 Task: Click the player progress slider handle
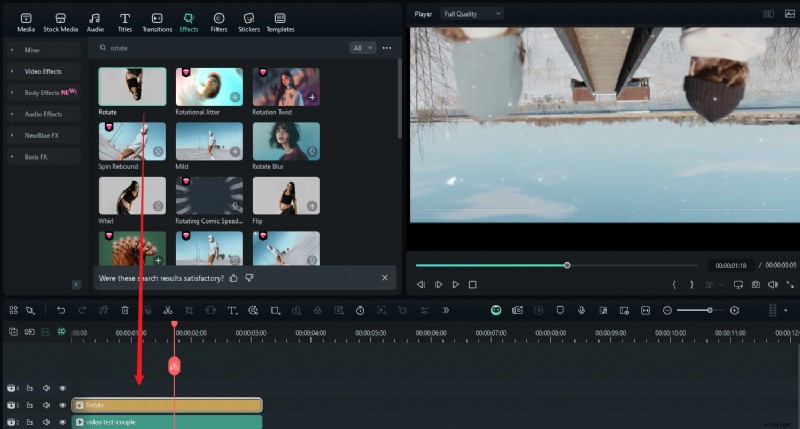(x=567, y=265)
